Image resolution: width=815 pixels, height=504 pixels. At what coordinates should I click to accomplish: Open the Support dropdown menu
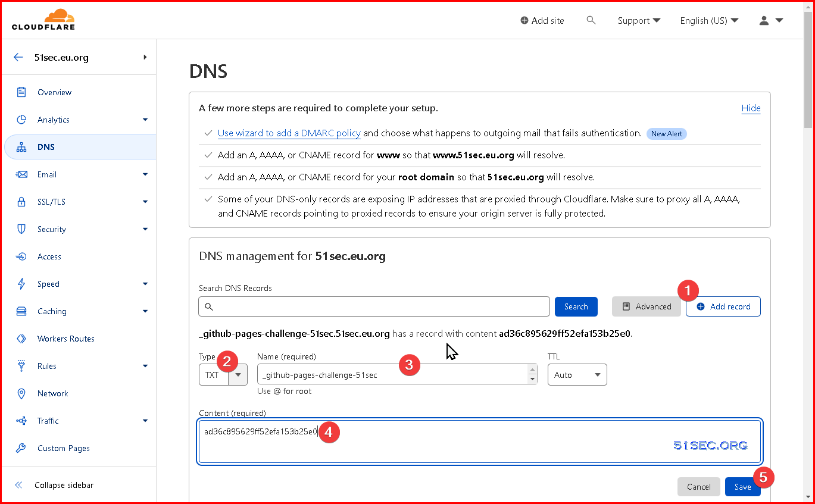[639, 20]
